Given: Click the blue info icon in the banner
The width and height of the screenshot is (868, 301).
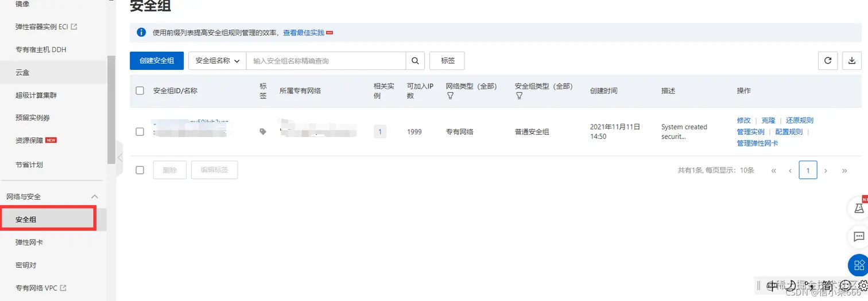Looking at the screenshot, I should point(141,32).
